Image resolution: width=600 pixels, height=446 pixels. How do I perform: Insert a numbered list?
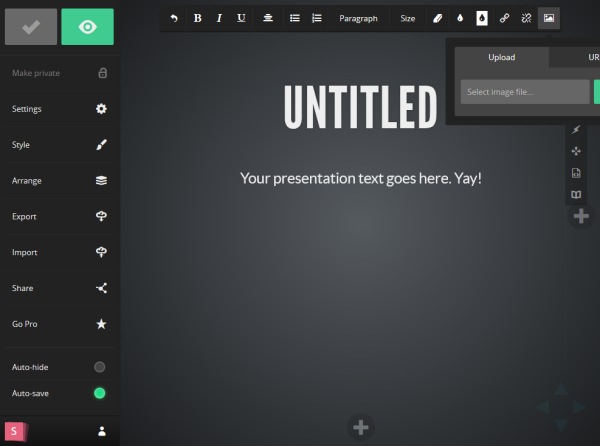[x=317, y=18]
